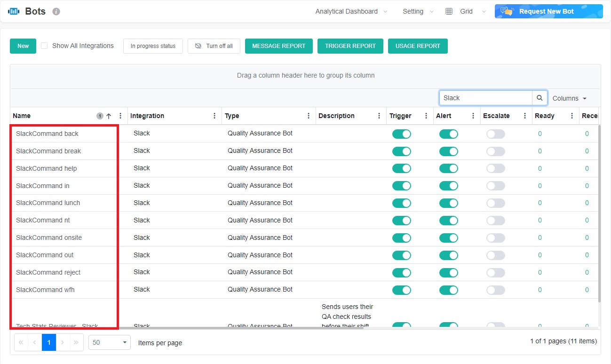The height and width of the screenshot is (364, 611).
Task: Expand the Columns dropdown
Action: pyautogui.click(x=570, y=98)
